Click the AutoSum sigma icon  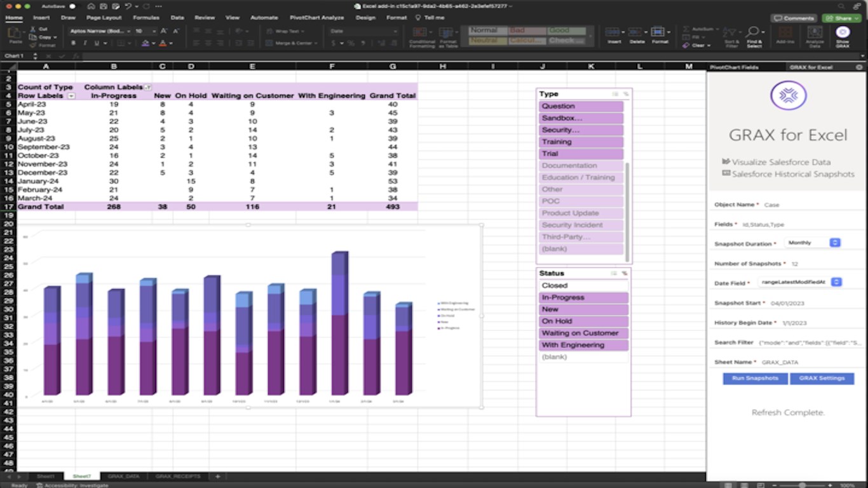(687, 29)
